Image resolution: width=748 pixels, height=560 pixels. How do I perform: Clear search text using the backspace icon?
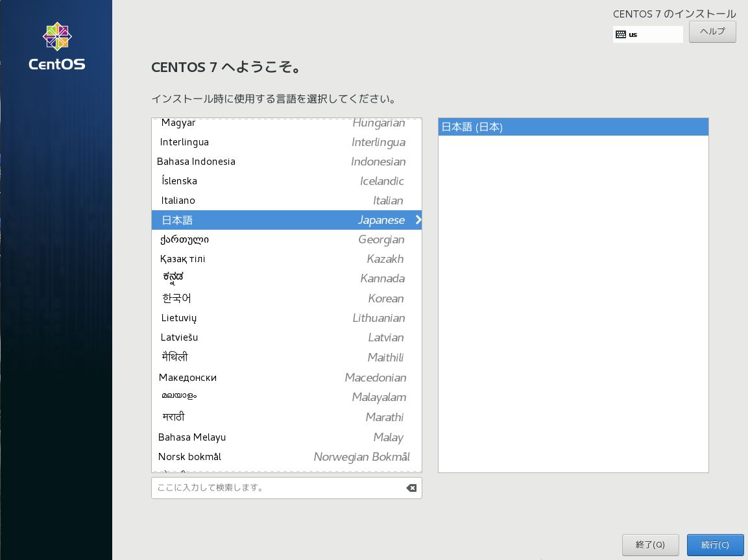(411, 487)
